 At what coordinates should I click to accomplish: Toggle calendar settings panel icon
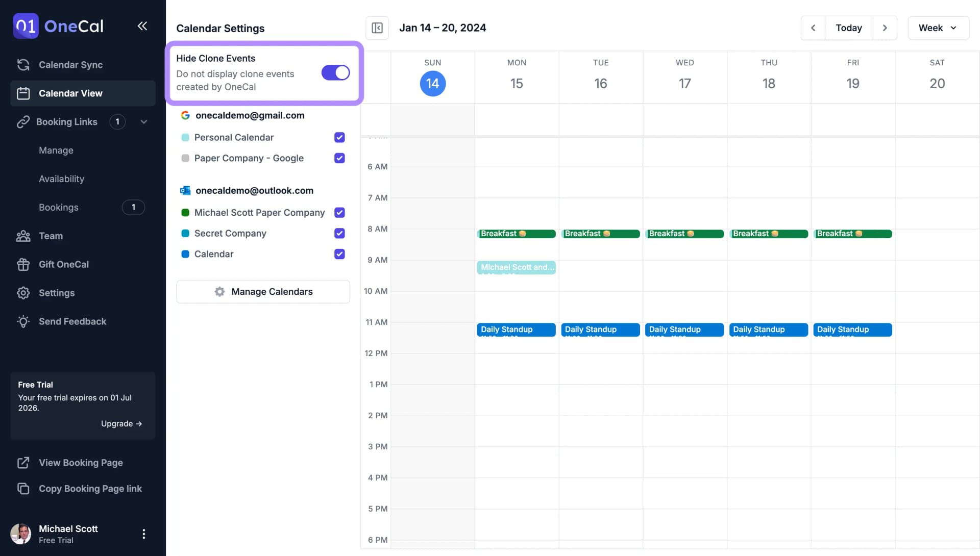pyautogui.click(x=377, y=28)
